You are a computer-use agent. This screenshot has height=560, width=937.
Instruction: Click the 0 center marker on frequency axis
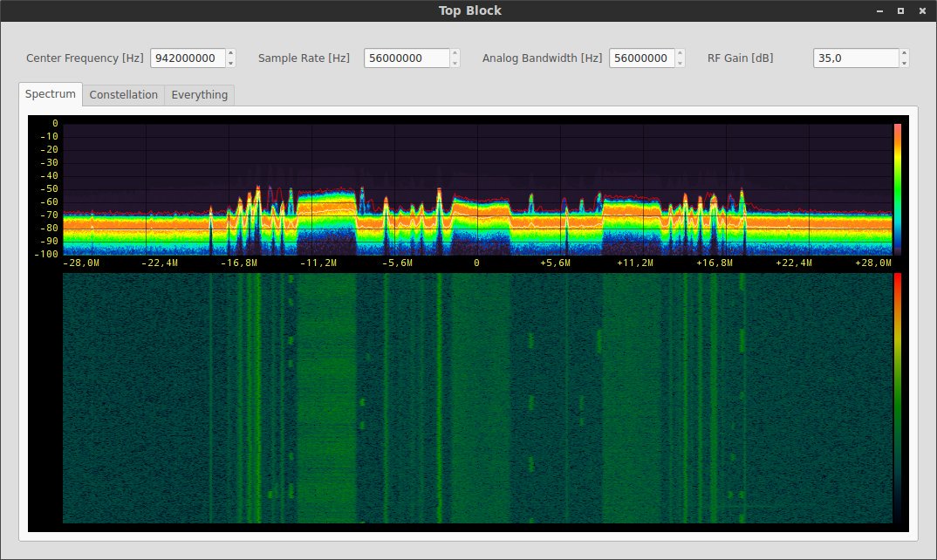(476, 263)
